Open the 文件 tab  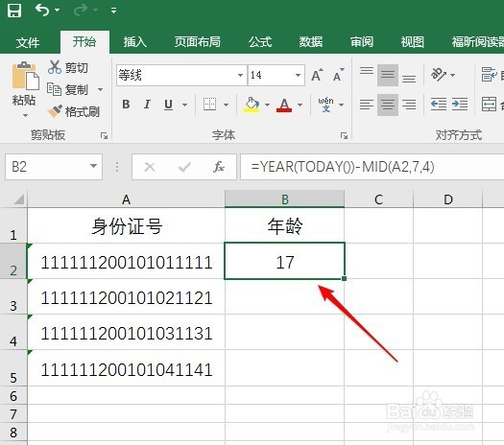coord(28,42)
